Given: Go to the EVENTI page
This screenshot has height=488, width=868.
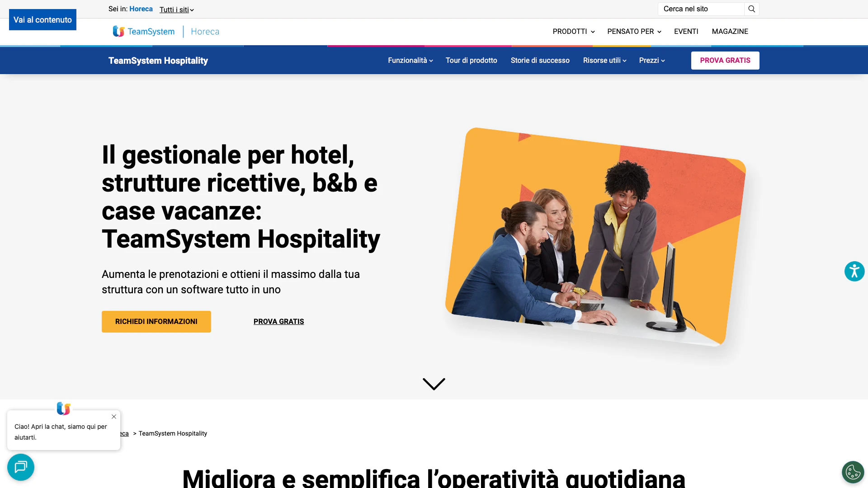Looking at the screenshot, I should coord(686,31).
